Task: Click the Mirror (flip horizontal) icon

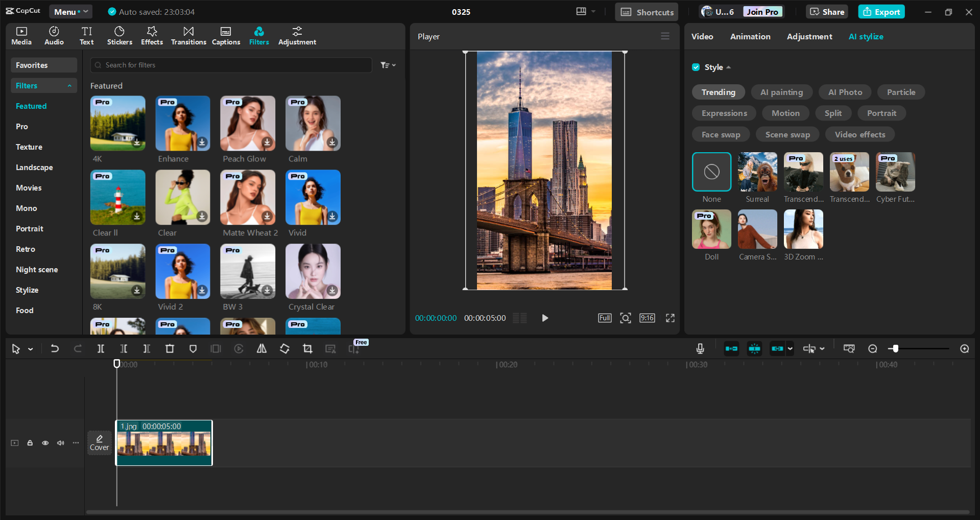Action: click(x=261, y=348)
